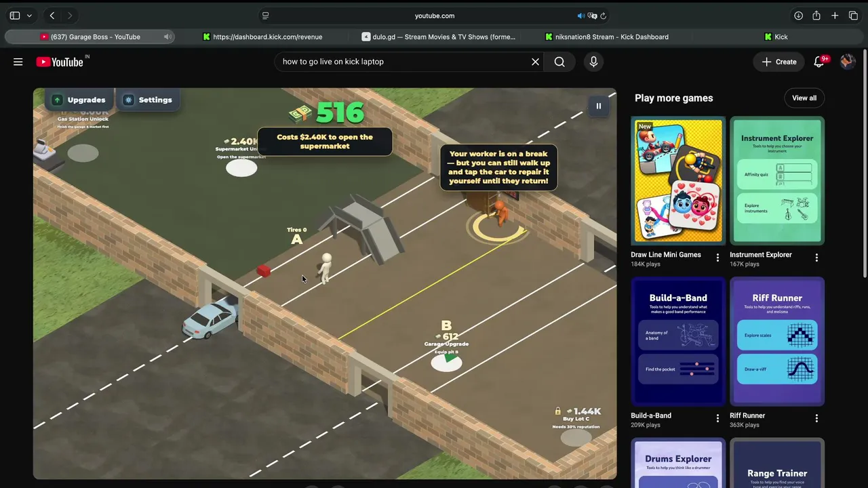Tap the Garage Upgrade pit B pad
Viewport: 868px width, 488px height.
[446, 363]
